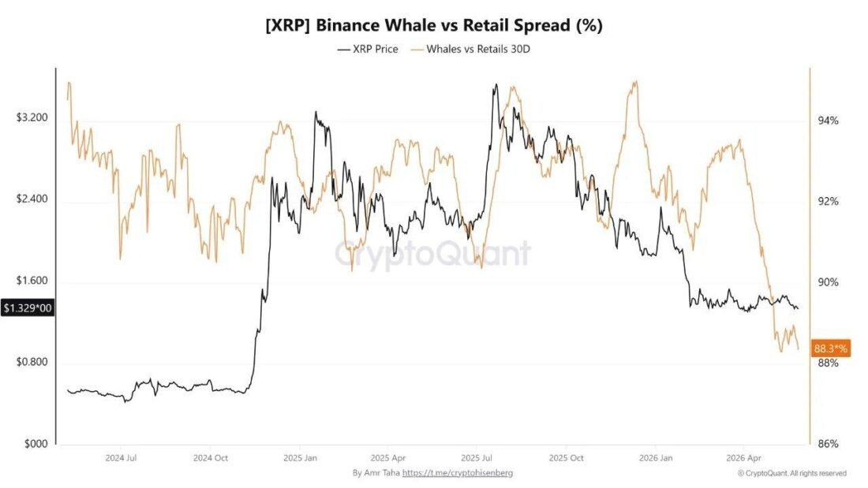Click the $0.800 left axis label
This screenshot has width=868, height=488.
32,362
